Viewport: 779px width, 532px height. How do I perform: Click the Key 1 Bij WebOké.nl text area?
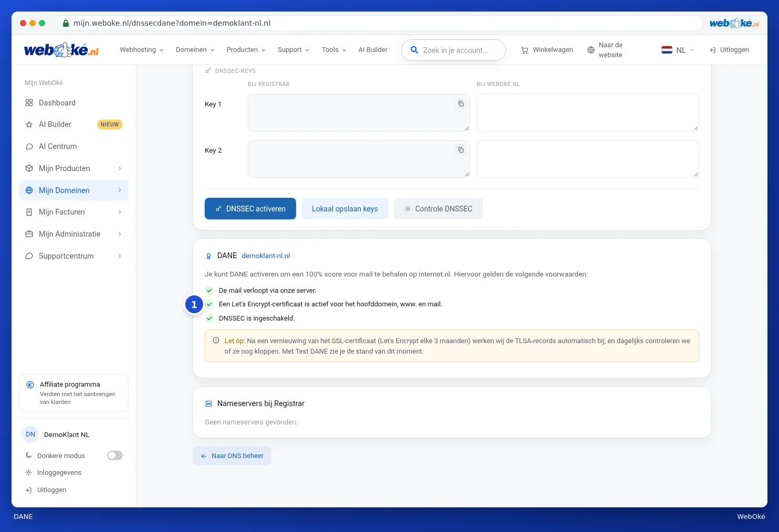[588, 113]
